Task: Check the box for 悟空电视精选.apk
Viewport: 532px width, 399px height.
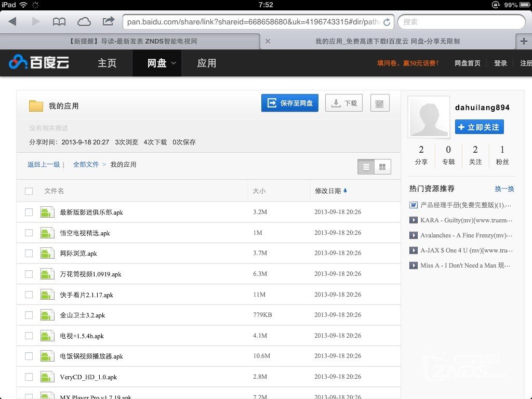Action: point(29,233)
